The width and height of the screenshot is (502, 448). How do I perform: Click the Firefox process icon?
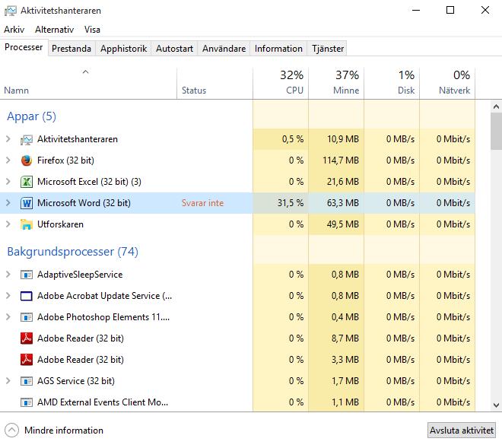[27, 160]
